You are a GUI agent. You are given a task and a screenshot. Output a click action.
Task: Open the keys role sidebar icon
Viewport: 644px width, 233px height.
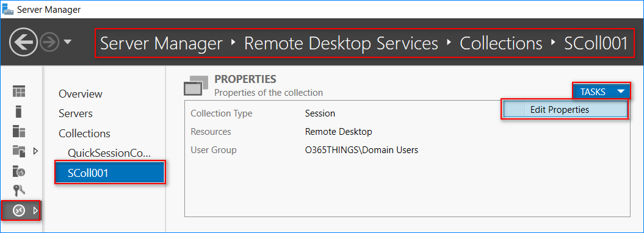click(x=19, y=190)
